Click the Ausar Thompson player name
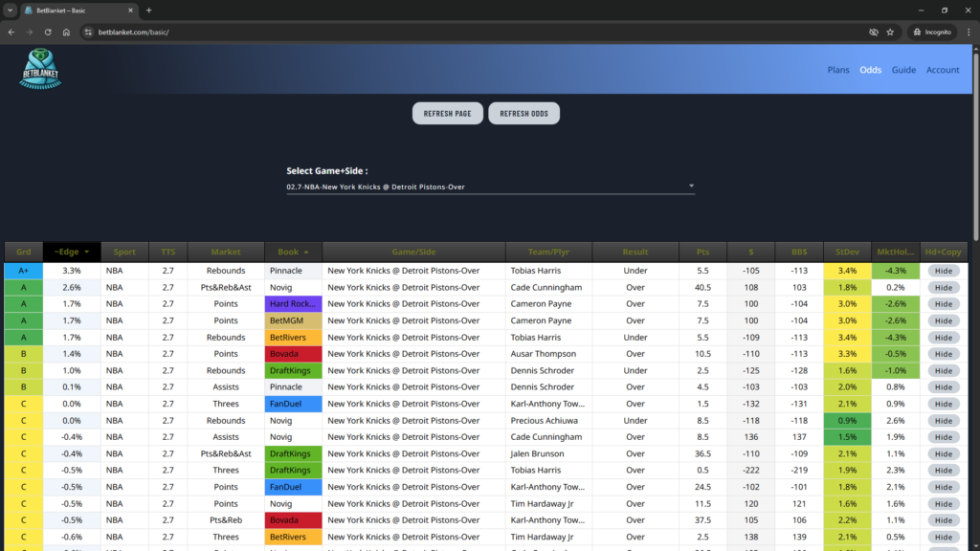980x551 pixels. click(544, 354)
